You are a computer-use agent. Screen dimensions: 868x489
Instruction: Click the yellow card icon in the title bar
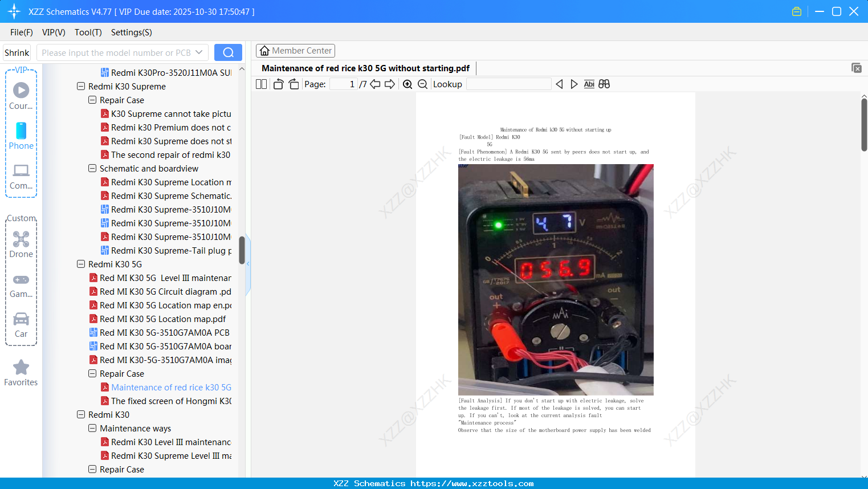796,11
